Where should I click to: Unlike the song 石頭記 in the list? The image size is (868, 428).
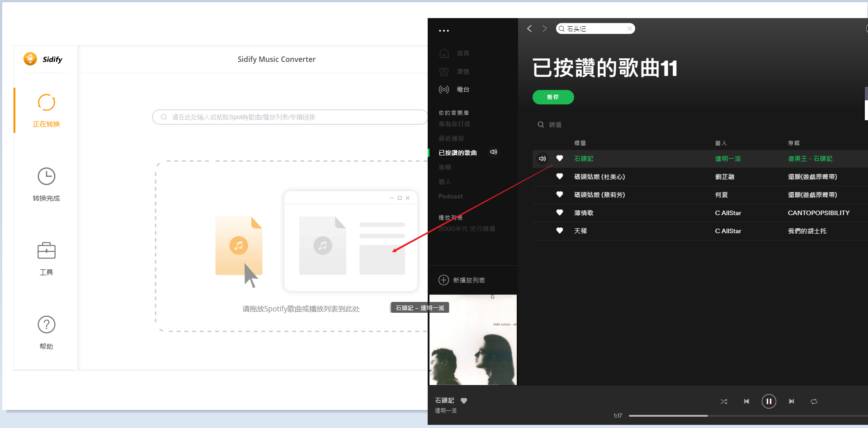click(560, 158)
